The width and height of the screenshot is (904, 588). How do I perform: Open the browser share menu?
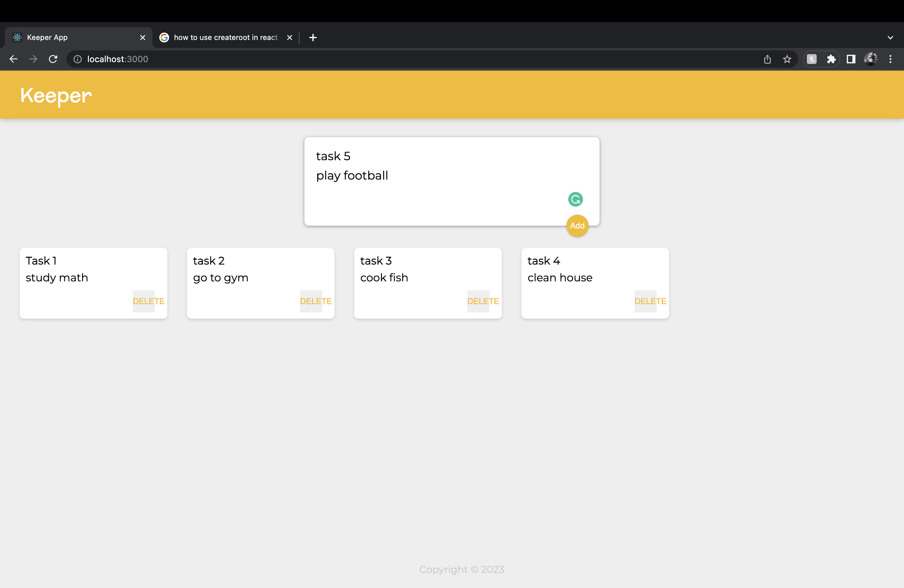tap(767, 59)
